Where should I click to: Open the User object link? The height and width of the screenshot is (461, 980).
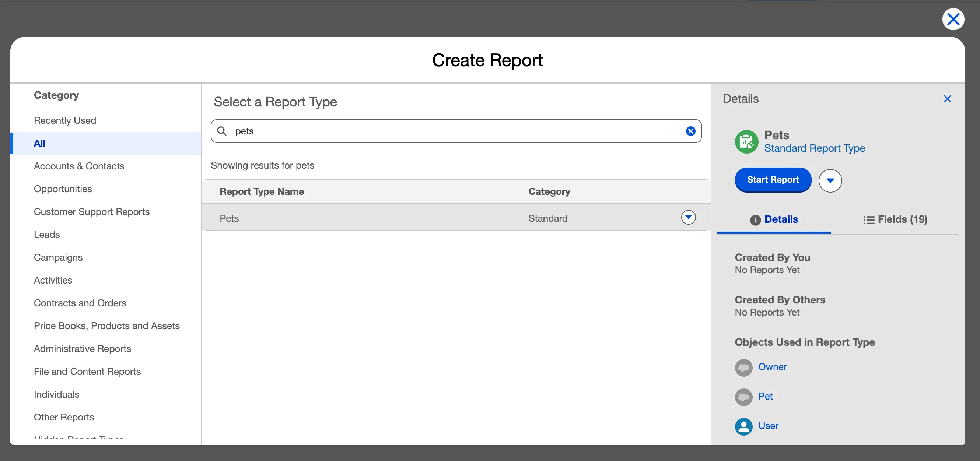point(768,426)
